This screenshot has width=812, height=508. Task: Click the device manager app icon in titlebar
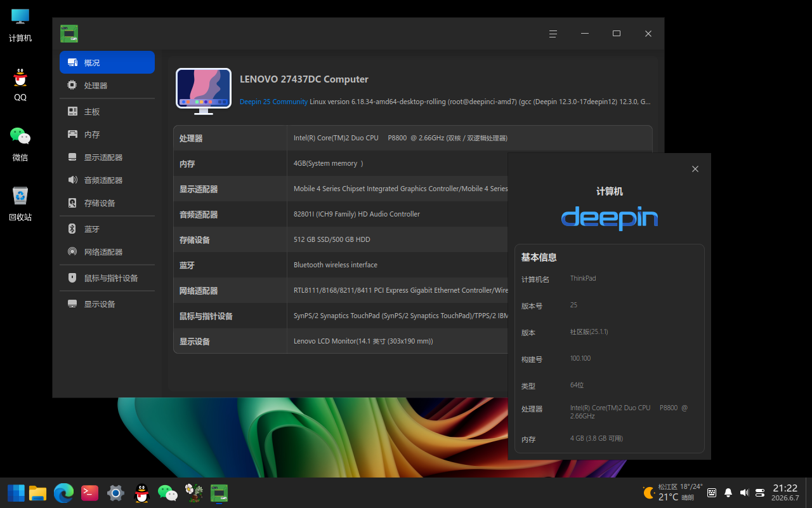69,34
